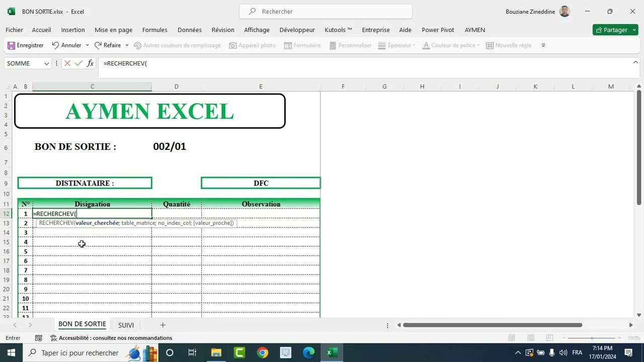Viewport: 644px width, 362px height.
Task: Open the Données ribbon tab
Action: coord(190,30)
